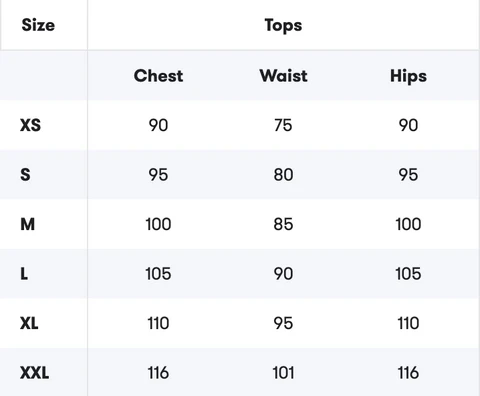Screen dimensions: 480x396
Task: Select the Hips column heading
Action: click(x=408, y=76)
